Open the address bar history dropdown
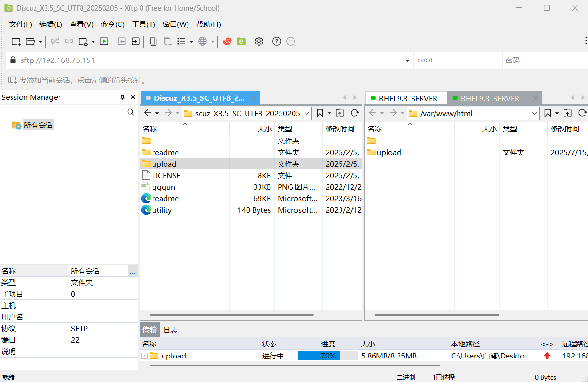This screenshot has width=588, height=382. pyautogui.click(x=407, y=60)
